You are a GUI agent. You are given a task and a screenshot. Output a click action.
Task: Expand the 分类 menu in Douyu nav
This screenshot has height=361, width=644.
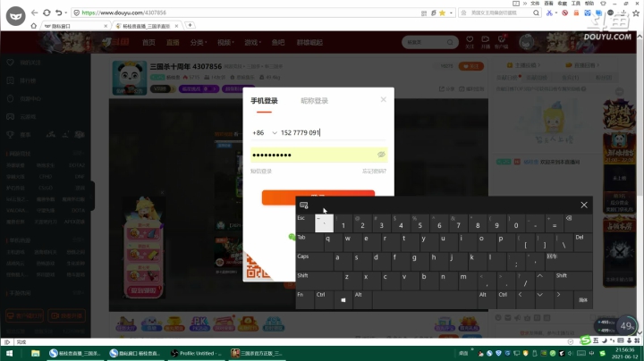click(x=198, y=42)
